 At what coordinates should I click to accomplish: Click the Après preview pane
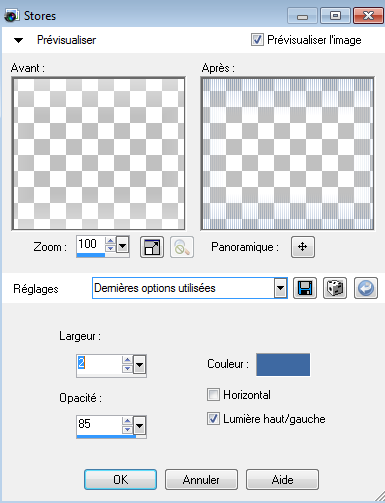[x=287, y=153]
